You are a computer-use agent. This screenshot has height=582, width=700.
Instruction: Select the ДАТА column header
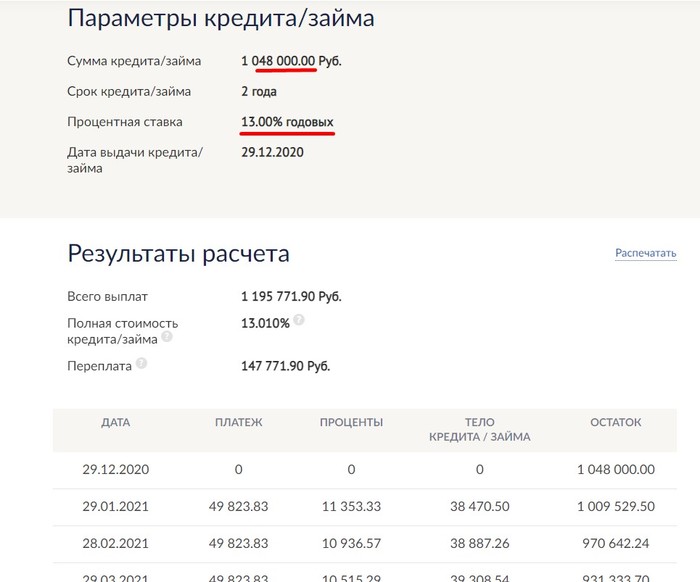click(x=116, y=423)
